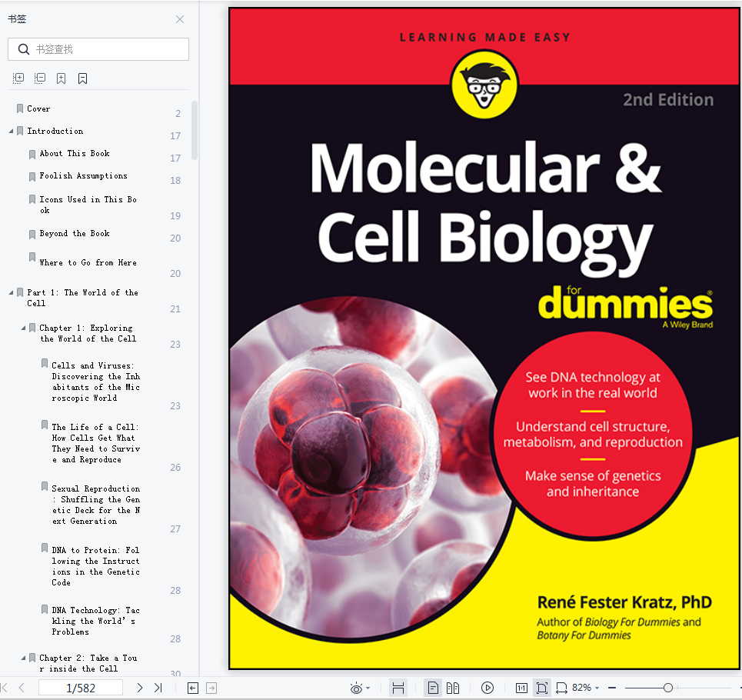The image size is (742, 700).
Task: Collapse Chapter 1 bookmark tree
Action: click(23, 328)
